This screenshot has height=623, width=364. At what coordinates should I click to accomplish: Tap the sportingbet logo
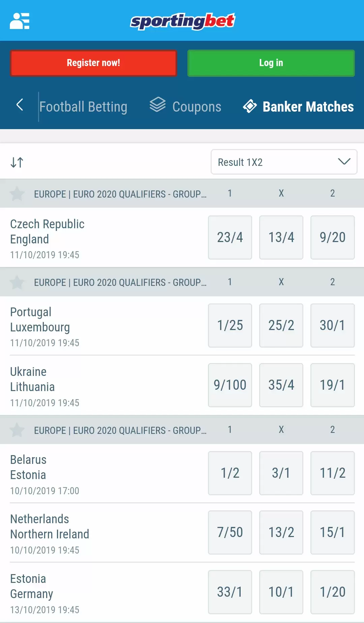[x=182, y=21]
